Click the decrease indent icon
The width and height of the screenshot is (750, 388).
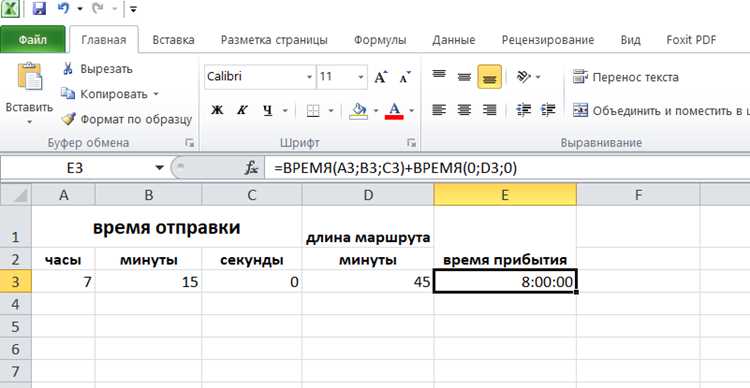pos(524,111)
